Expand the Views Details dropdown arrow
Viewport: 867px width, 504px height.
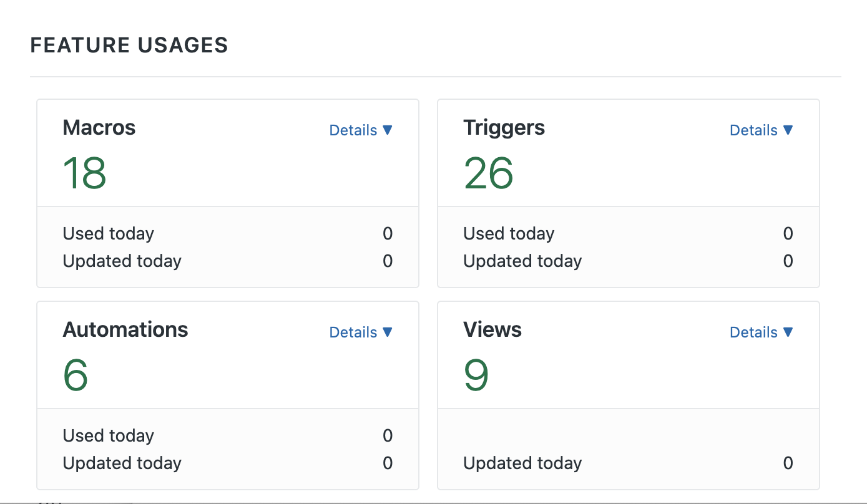click(788, 332)
